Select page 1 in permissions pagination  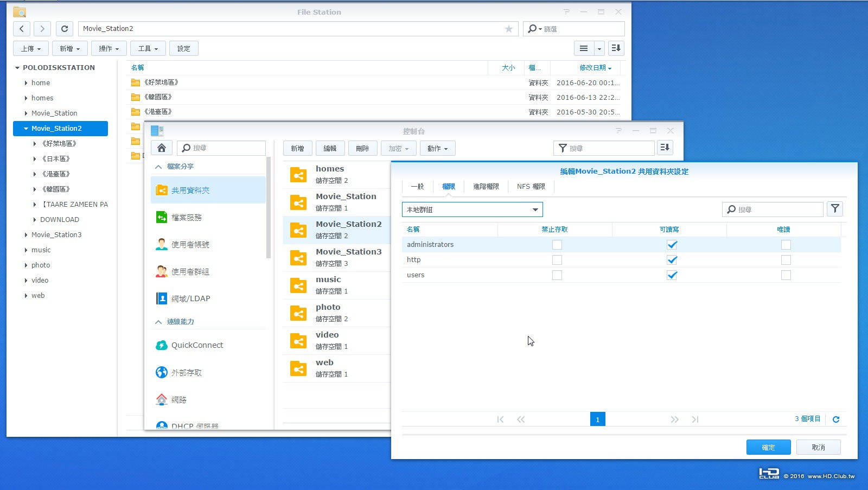tap(597, 419)
